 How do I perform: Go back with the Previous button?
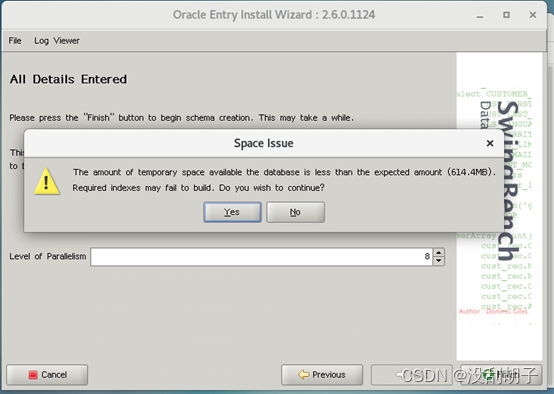[322, 375]
